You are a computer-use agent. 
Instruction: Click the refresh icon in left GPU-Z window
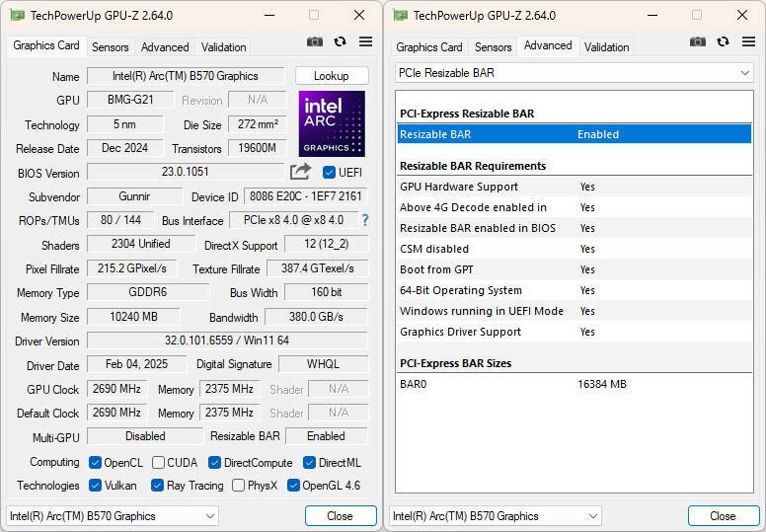click(x=340, y=42)
